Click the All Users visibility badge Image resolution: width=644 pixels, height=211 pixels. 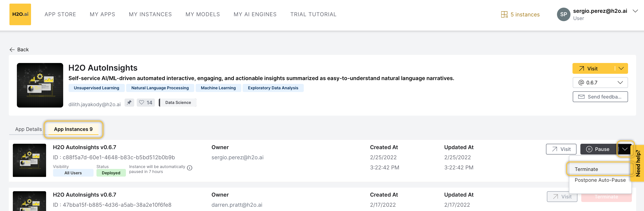(x=73, y=173)
